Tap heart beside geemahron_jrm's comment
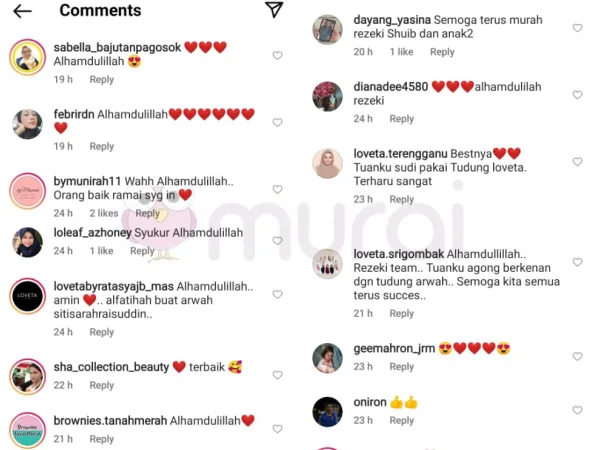The height and width of the screenshot is (450, 600). (577, 357)
